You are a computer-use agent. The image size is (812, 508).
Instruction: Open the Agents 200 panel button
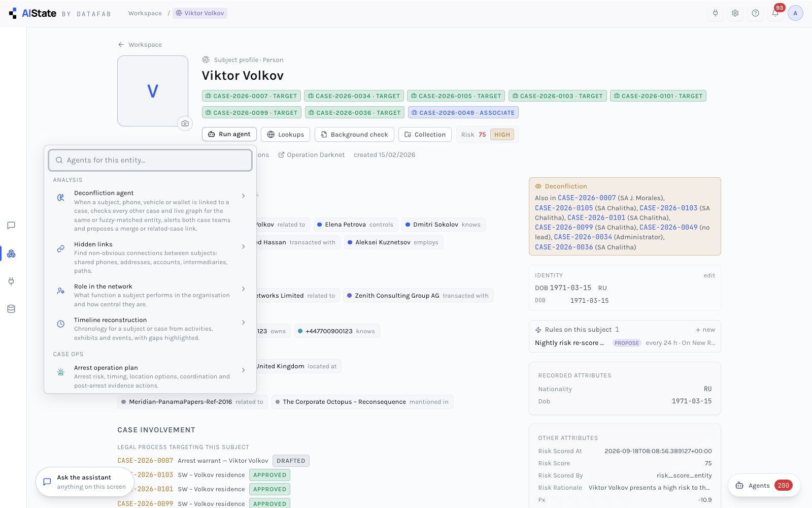coord(764,485)
